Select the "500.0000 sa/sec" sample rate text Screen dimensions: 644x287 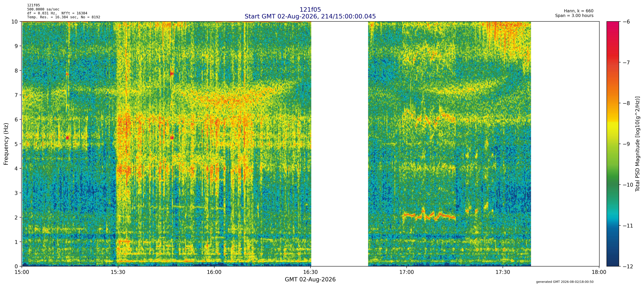[x=43, y=9]
